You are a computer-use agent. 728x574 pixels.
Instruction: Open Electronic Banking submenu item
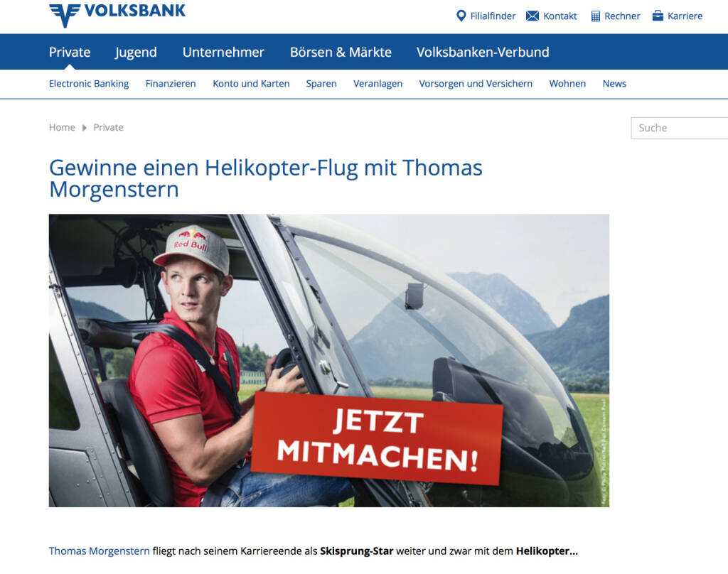[89, 84]
